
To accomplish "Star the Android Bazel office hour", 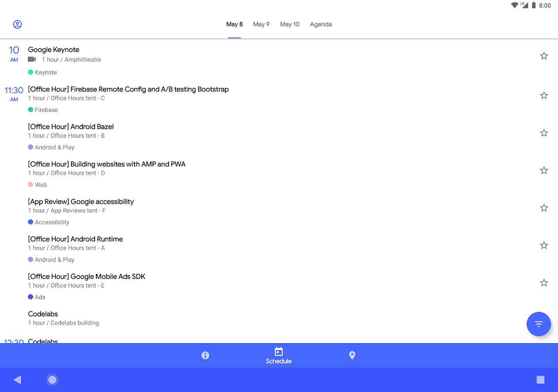I will point(544,133).
